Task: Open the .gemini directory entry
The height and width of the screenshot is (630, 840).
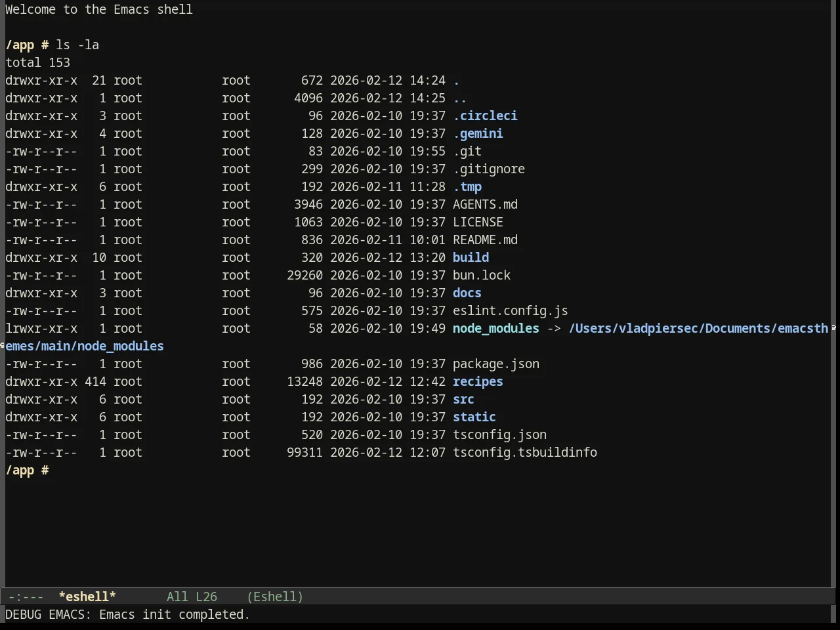Action: (478, 133)
